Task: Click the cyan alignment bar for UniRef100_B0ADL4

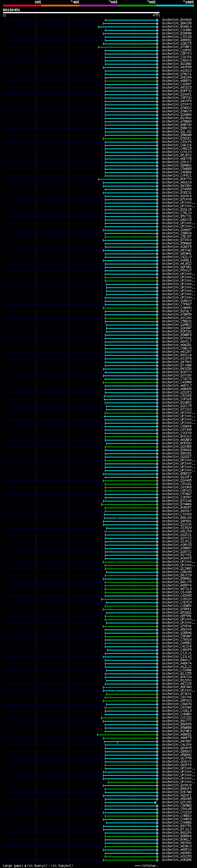Action: click(128, 26)
